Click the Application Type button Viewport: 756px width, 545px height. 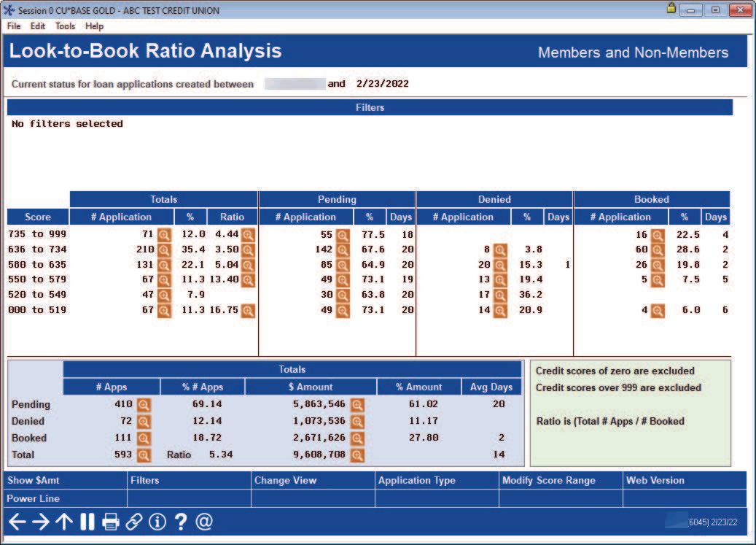coord(437,480)
